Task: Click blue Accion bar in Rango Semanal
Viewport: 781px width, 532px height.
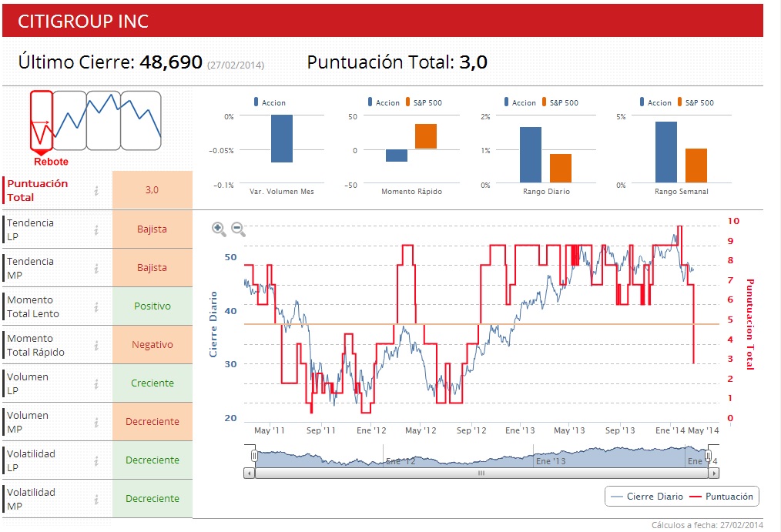Action: [x=666, y=152]
